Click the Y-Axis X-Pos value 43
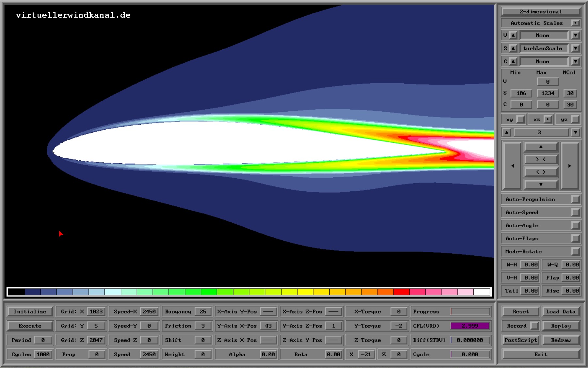 [268, 326]
